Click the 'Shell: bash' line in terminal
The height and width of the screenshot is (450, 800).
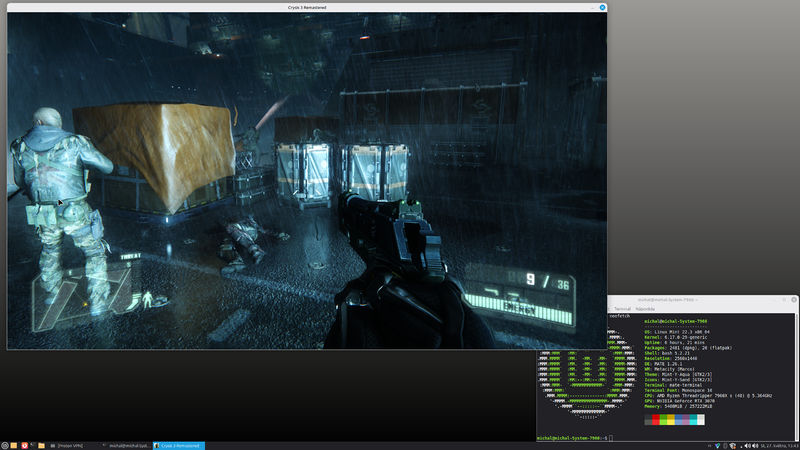coord(667,353)
